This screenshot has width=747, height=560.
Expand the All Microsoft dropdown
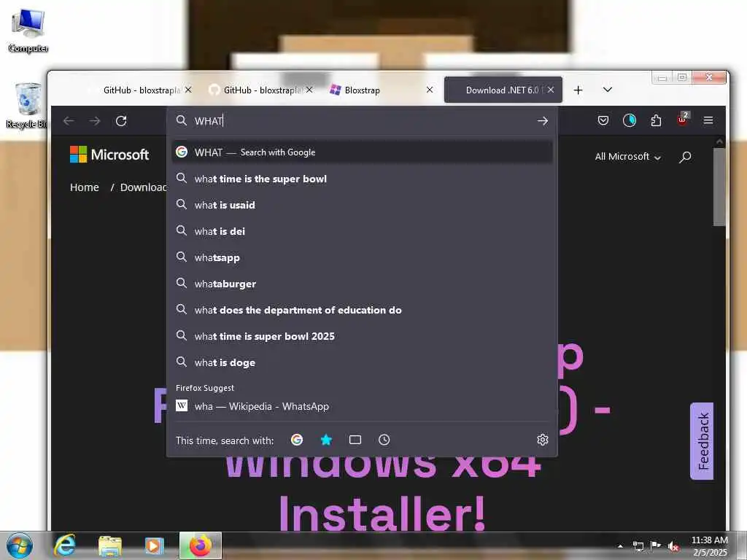(x=628, y=157)
